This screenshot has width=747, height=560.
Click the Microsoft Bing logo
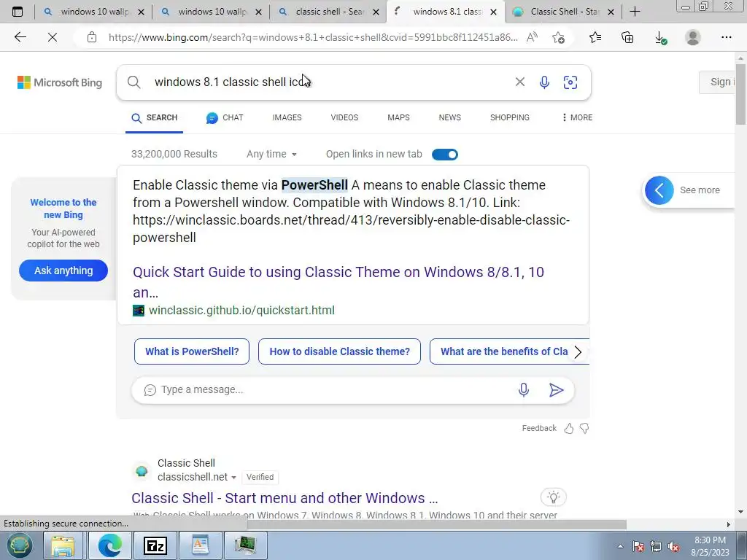pos(60,82)
